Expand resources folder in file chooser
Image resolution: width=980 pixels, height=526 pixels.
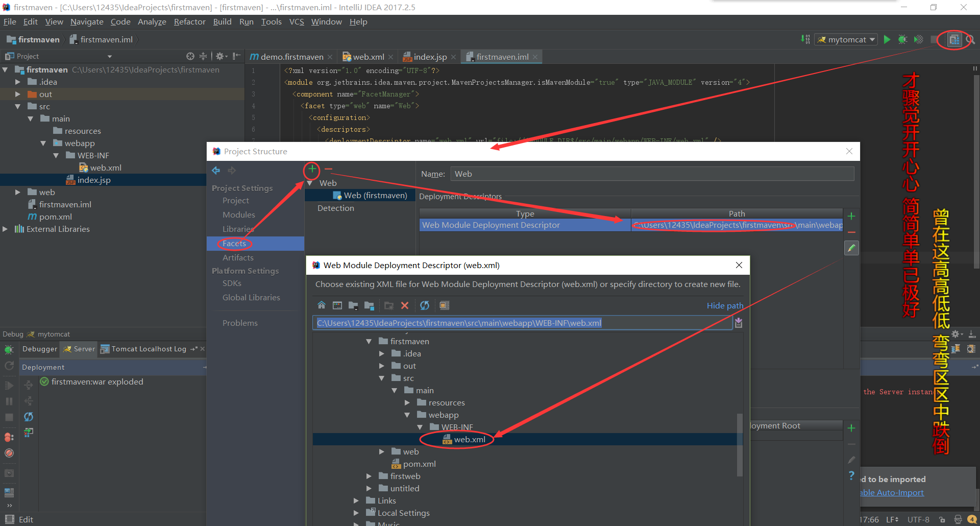[x=407, y=402]
